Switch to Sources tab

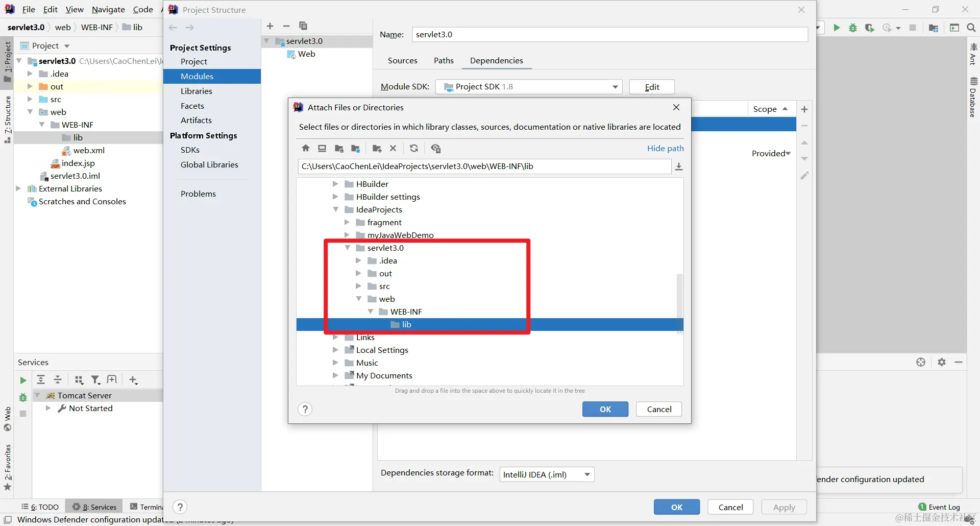click(x=403, y=60)
